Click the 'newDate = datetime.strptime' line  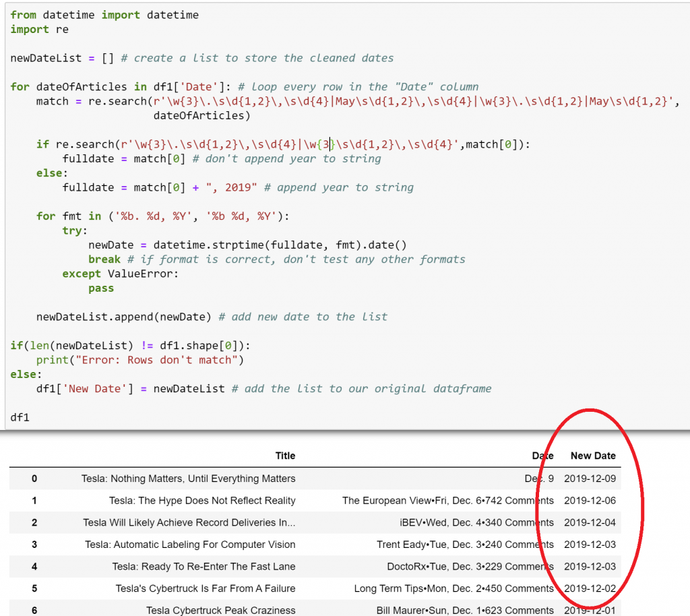tap(248, 245)
